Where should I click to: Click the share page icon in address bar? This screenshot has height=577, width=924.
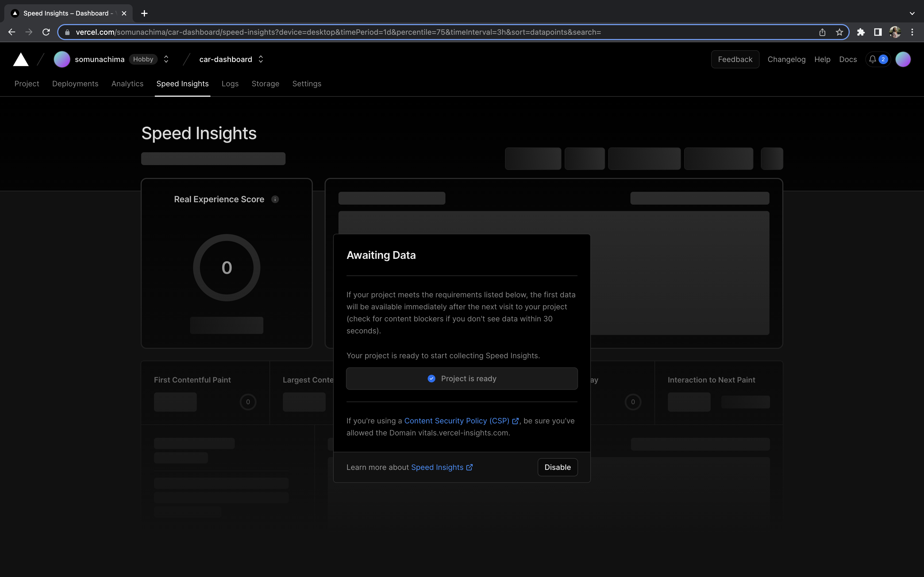(822, 32)
